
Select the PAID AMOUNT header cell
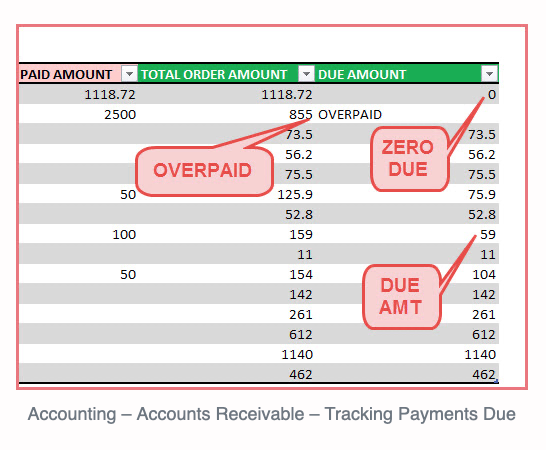pyautogui.click(x=78, y=74)
